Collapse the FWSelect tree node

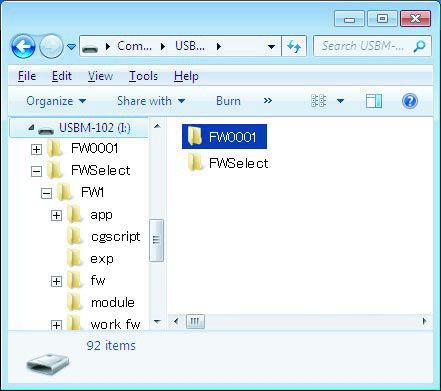point(36,172)
